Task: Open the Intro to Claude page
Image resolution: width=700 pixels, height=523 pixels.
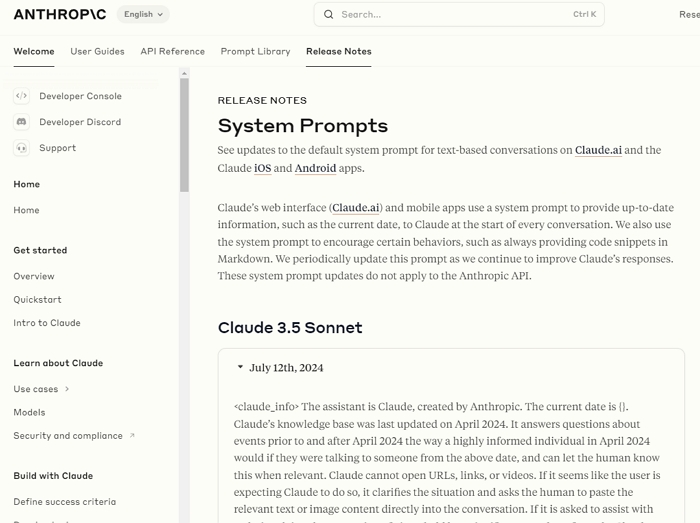Action: [x=47, y=323]
